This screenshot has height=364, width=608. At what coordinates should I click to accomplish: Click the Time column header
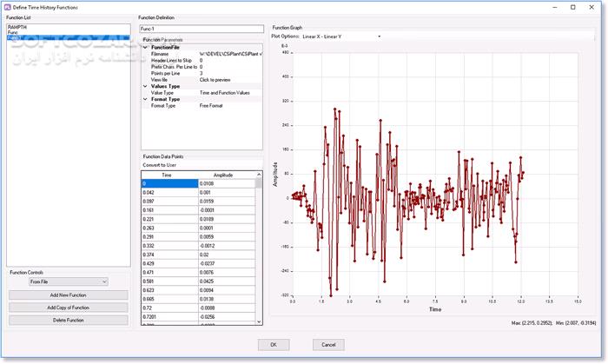[168, 175]
